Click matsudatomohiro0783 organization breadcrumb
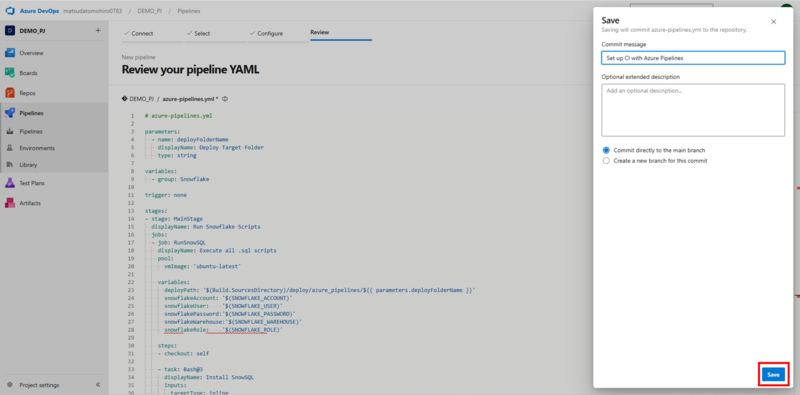The image size is (800, 395). [x=93, y=11]
